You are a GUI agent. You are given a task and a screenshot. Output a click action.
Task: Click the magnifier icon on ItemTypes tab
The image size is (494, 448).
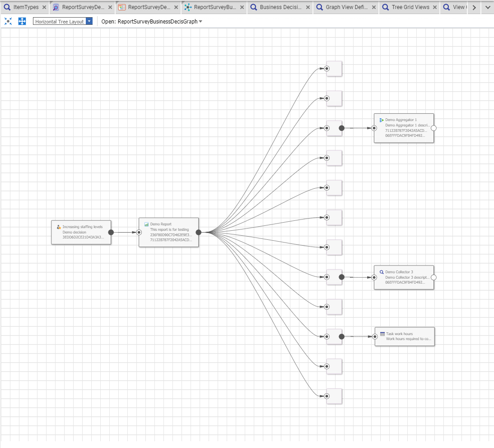click(7, 7)
